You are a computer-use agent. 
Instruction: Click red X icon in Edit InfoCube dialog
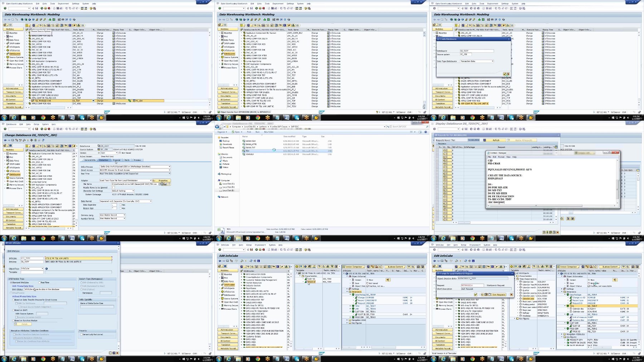(x=117, y=353)
